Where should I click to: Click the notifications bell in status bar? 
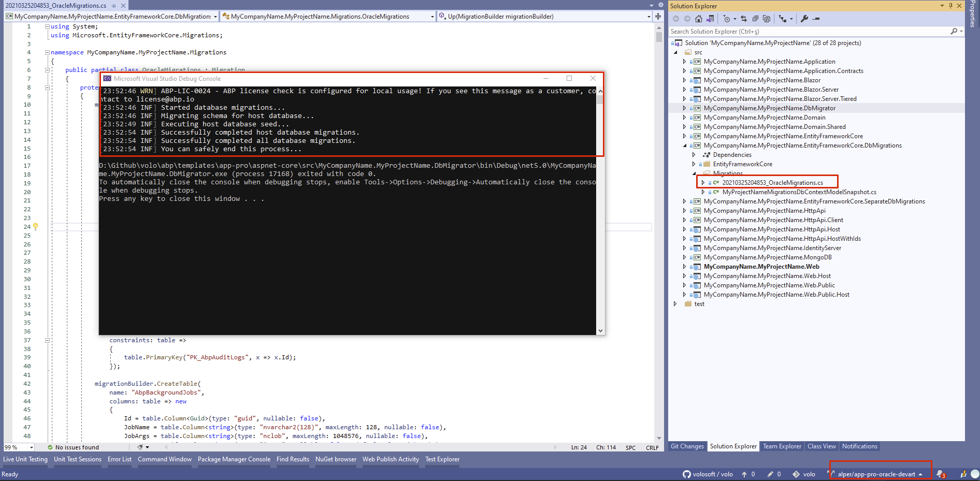coord(941,474)
